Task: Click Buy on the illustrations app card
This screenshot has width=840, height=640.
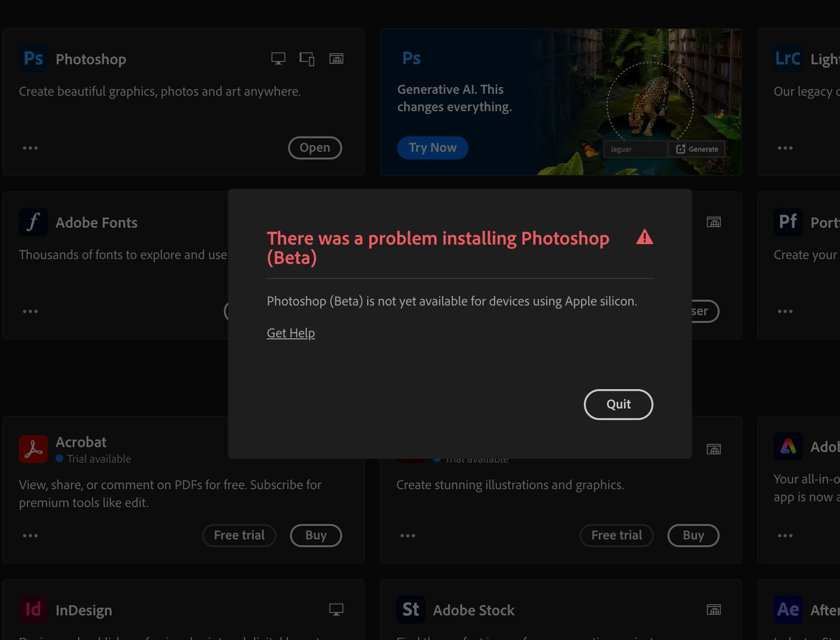Action: (x=693, y=535)
